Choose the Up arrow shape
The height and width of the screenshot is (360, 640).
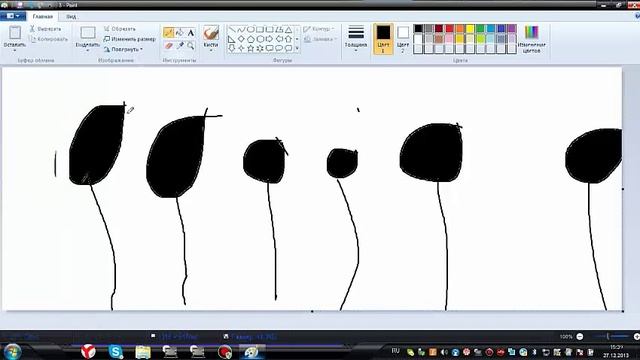[289, 39]
